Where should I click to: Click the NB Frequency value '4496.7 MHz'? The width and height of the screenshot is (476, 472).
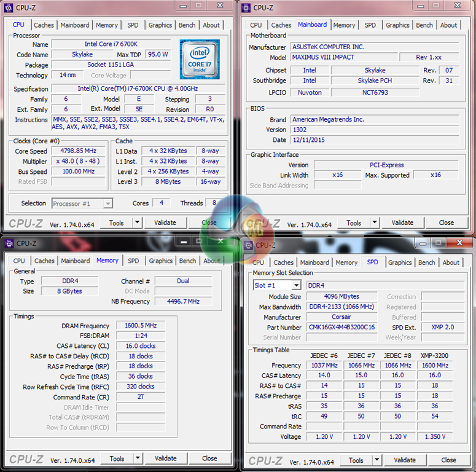[x=183, y=301]
